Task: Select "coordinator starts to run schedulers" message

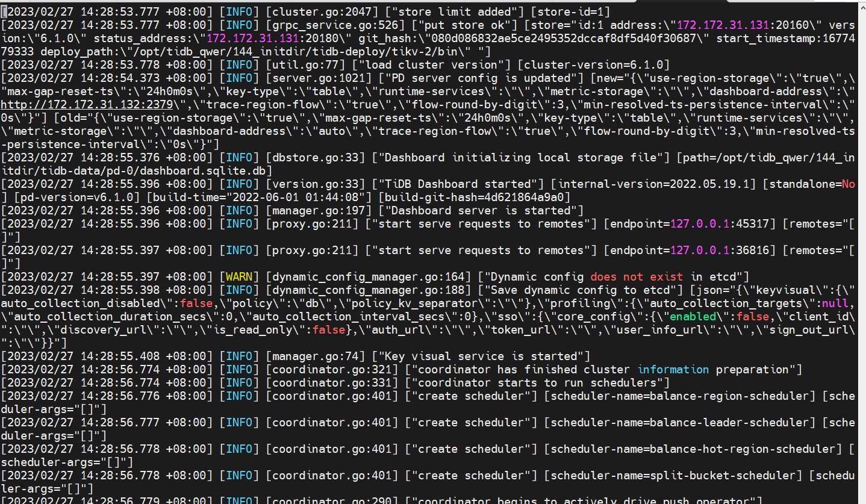Action: pos(536,383)
